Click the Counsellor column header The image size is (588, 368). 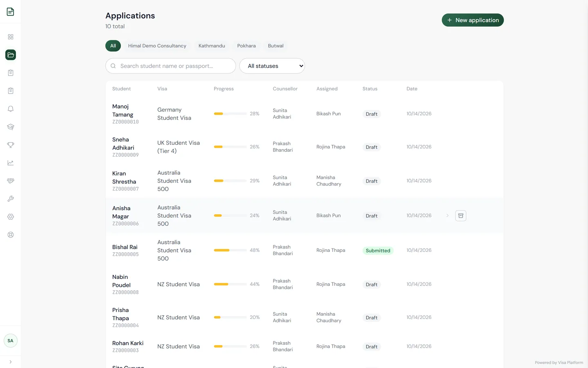[x=285, y=89]
